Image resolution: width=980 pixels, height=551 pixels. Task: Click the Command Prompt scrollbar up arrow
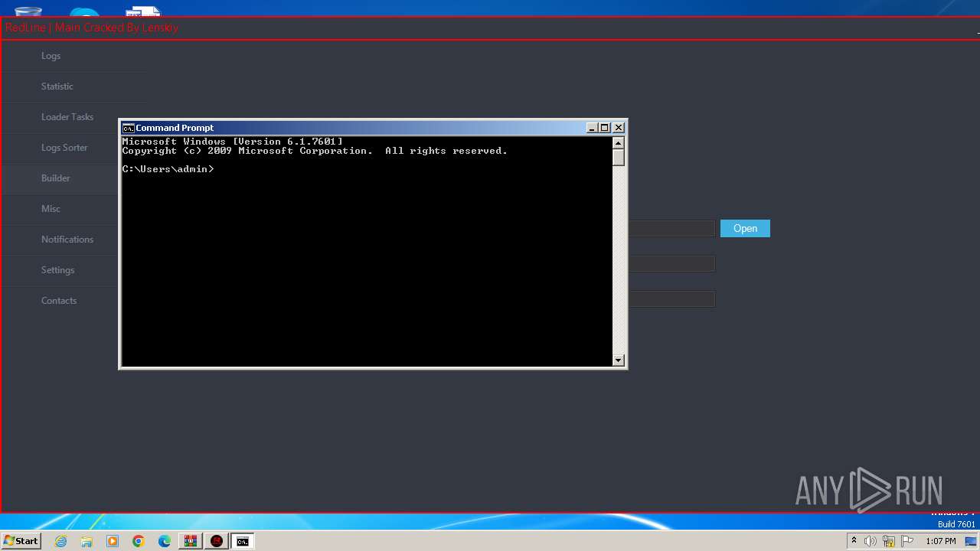[x=619, y=143]
